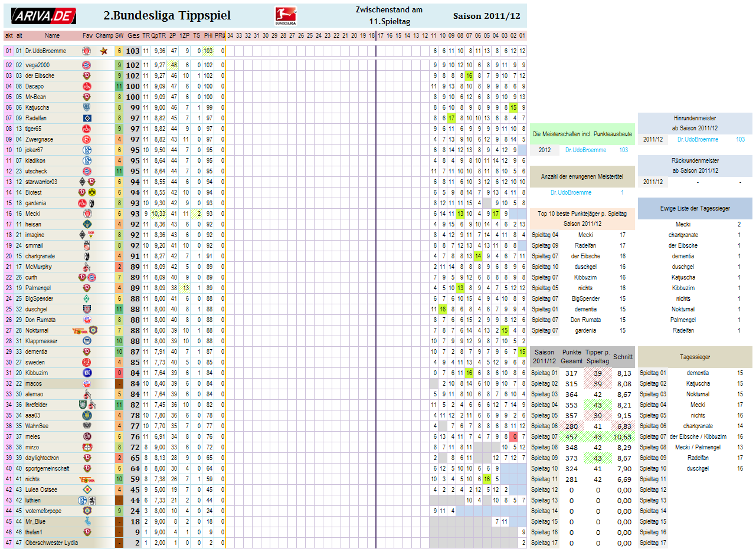Click the highlighted 48 in vega2000's row
This screenshot has height=552, width=756.
(x=174, y=65)
